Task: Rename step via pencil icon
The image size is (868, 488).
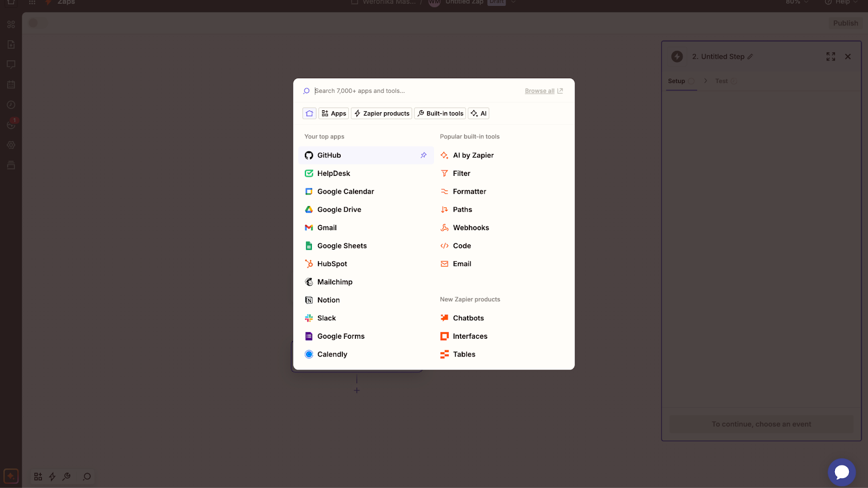Action: click(750, 56)
